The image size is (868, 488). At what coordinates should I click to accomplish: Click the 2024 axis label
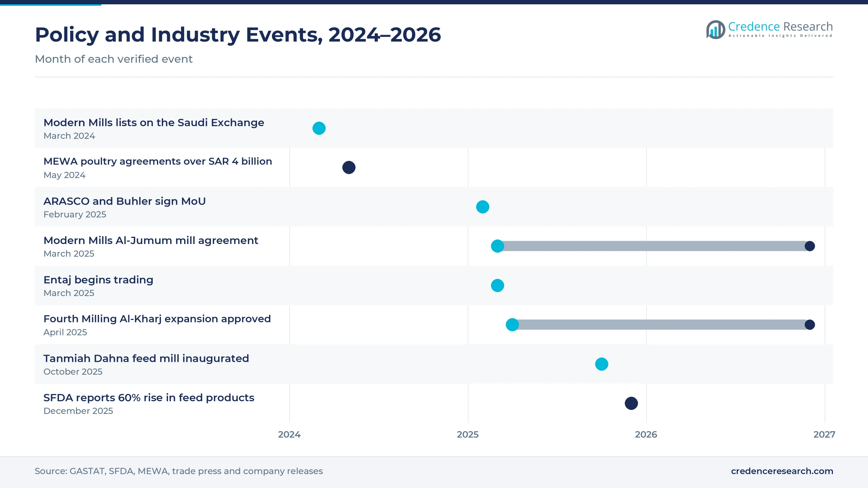coord(289,435)
